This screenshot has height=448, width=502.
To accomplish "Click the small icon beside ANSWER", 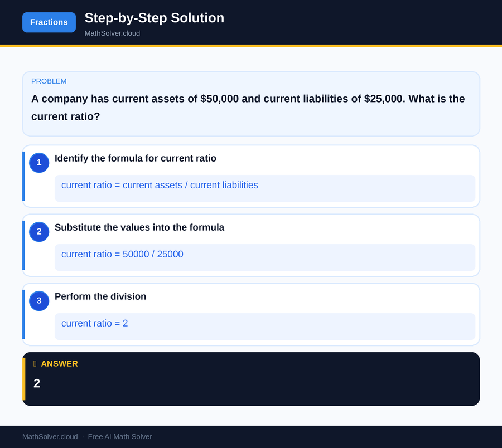I will [35, 364].
